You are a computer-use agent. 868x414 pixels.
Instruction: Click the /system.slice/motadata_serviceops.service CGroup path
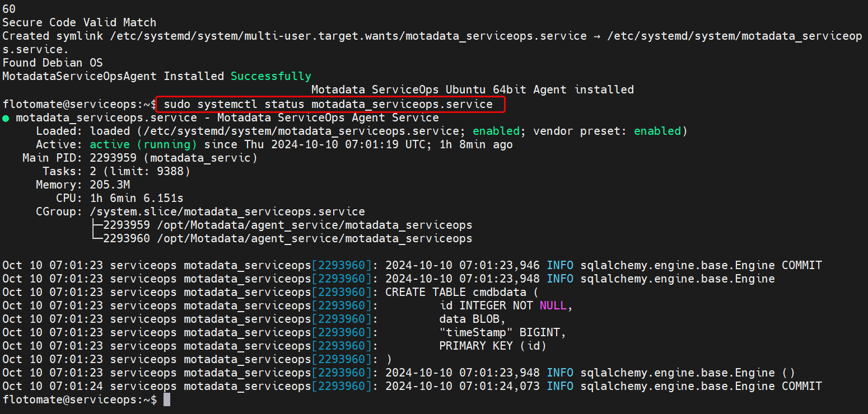pos(227,211)
